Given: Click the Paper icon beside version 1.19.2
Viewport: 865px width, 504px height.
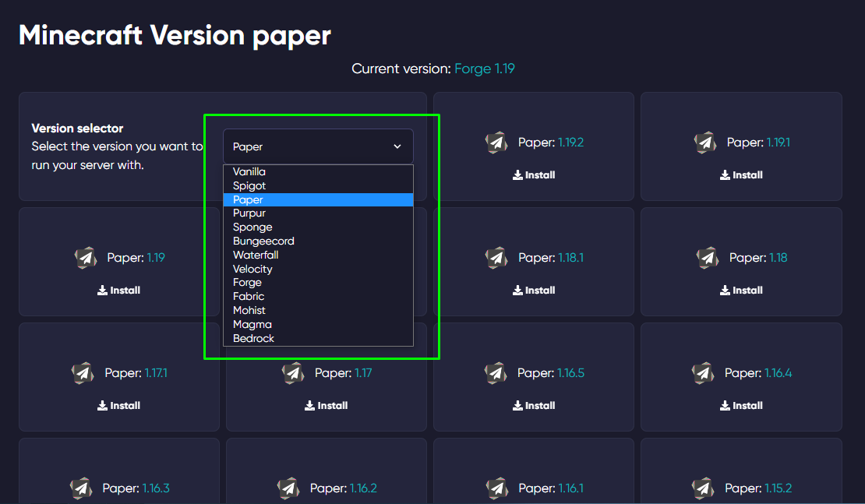Looking at the screenshot, I should coord(496,143).
